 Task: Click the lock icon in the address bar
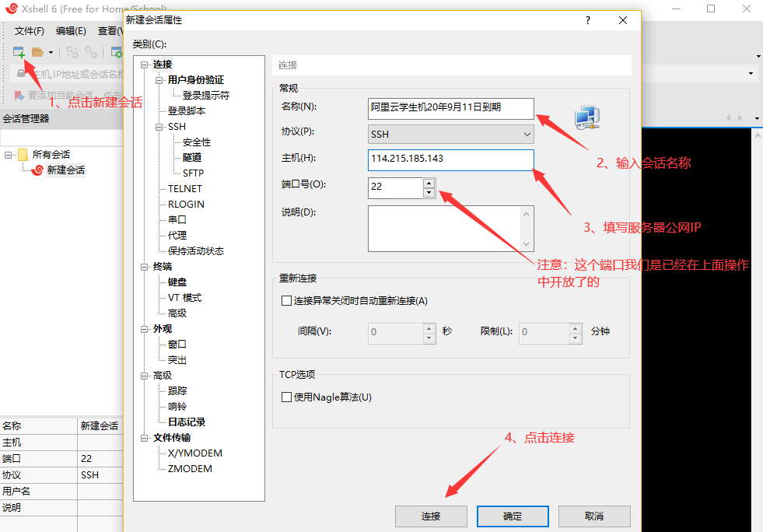(21, 72)
